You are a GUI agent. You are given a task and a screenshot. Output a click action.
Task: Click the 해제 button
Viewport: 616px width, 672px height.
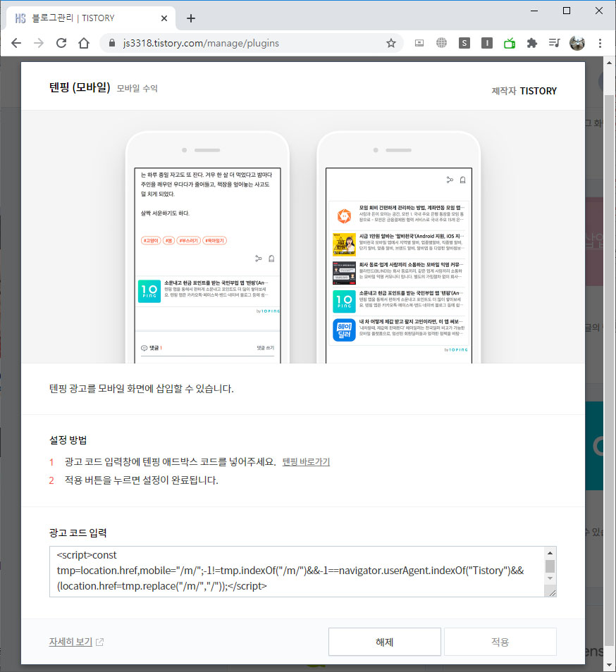tap(385, 642)
